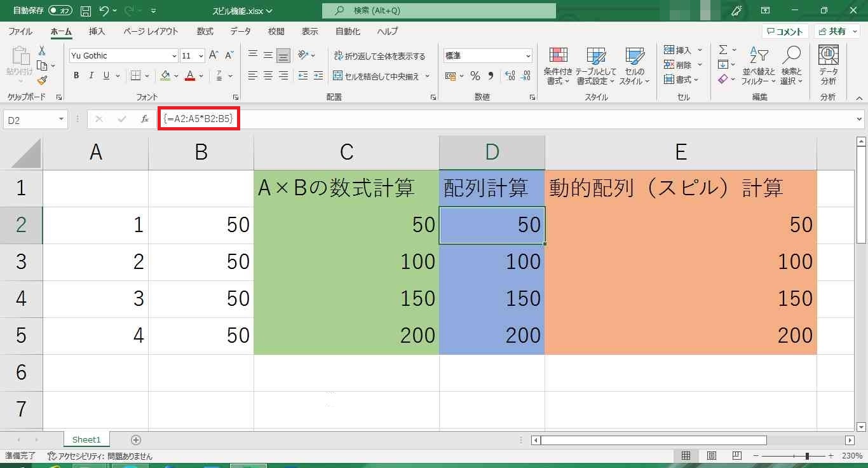
Task: Switch to the Page Layout tab
Action: [151, 31]
